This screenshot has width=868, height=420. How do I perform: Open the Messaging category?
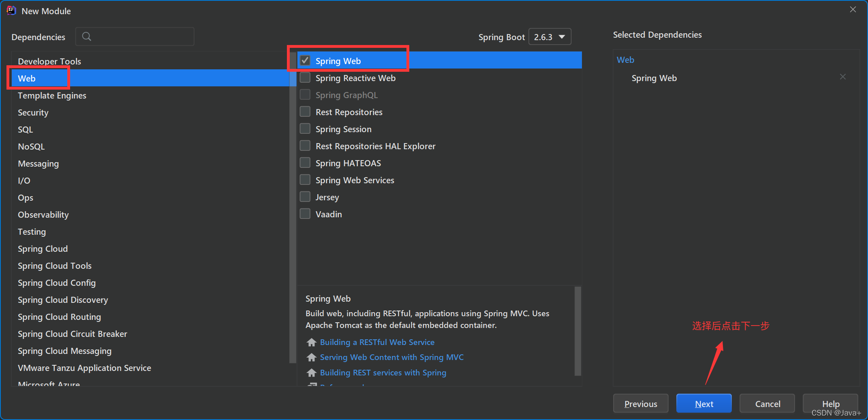150,163
